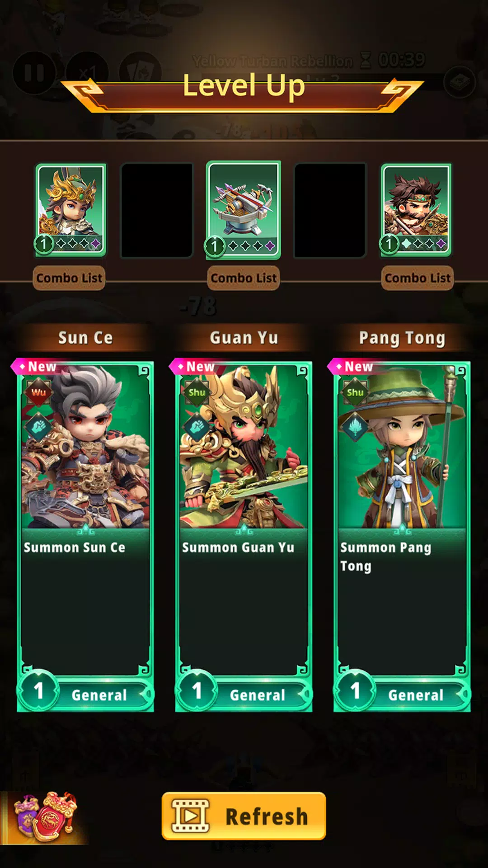Tap the ballista weapon card icon
This screenshot has width=488, height=868.
click(243, 210)
